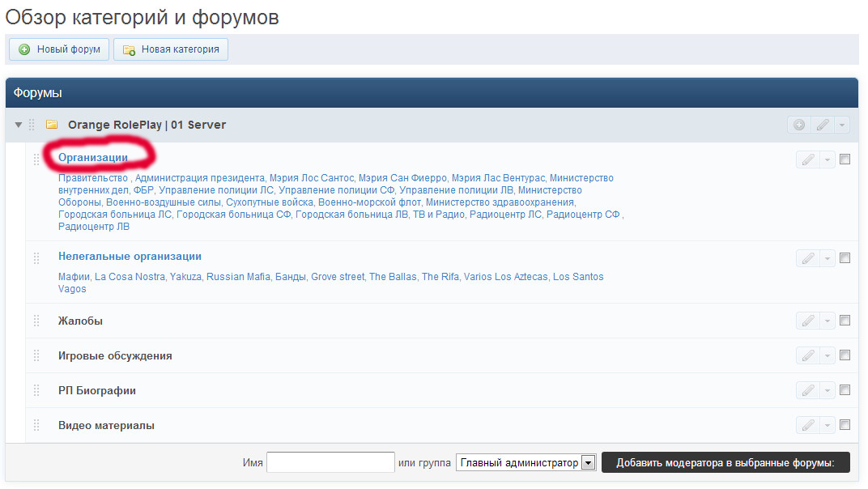Open the Мафии subforum link
Image resolution: width=868 pixels, height=489 pixels.
[74, 276]
